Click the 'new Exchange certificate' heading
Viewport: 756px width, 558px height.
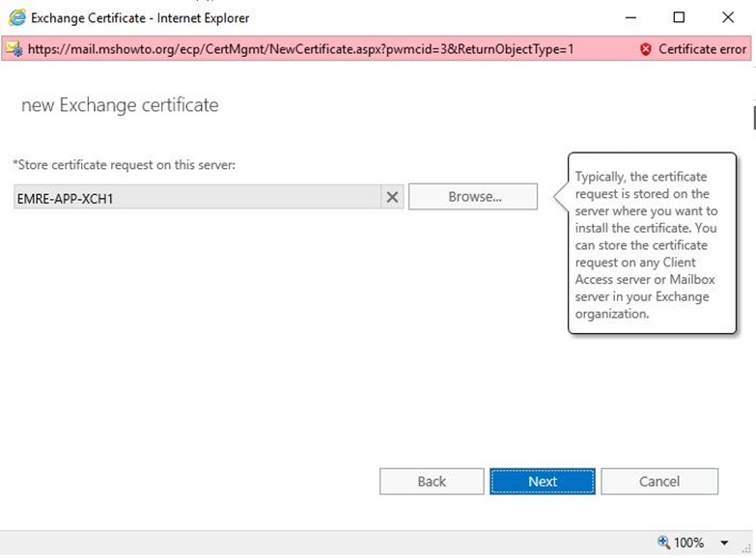point(120,105)
